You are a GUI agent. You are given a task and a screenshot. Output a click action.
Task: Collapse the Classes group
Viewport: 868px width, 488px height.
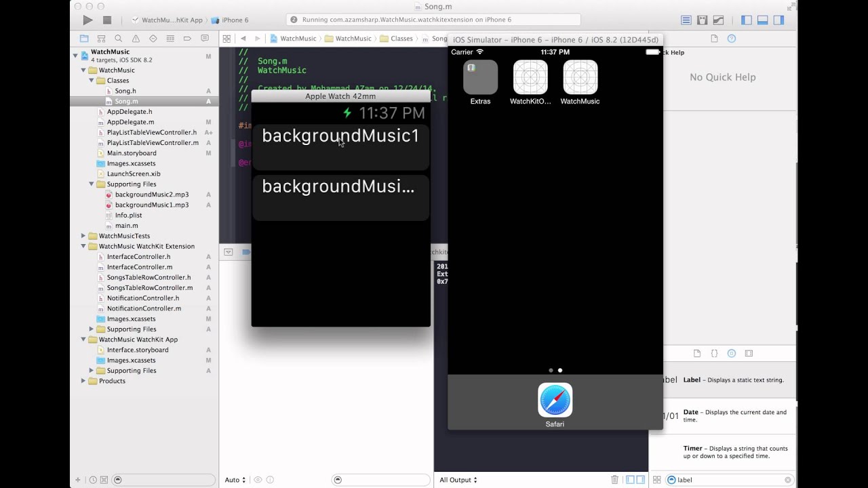pyautogui.click(x=92, y=81)
